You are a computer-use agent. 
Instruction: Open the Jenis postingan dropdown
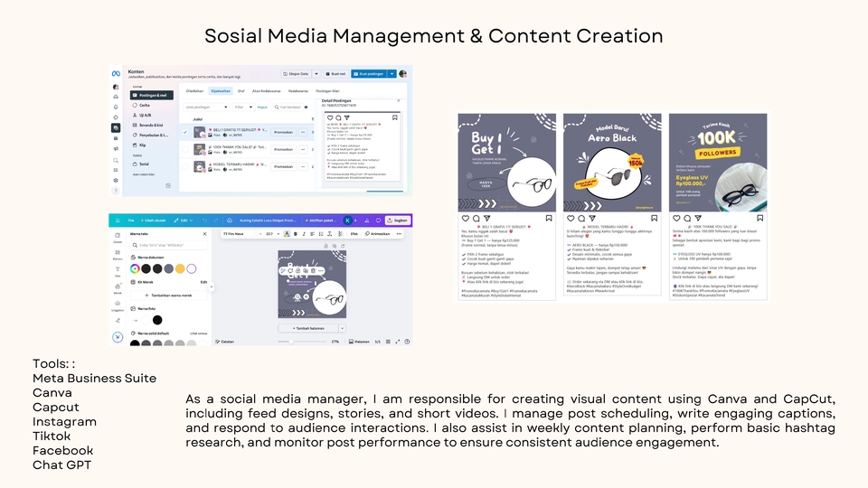(205, 107)
